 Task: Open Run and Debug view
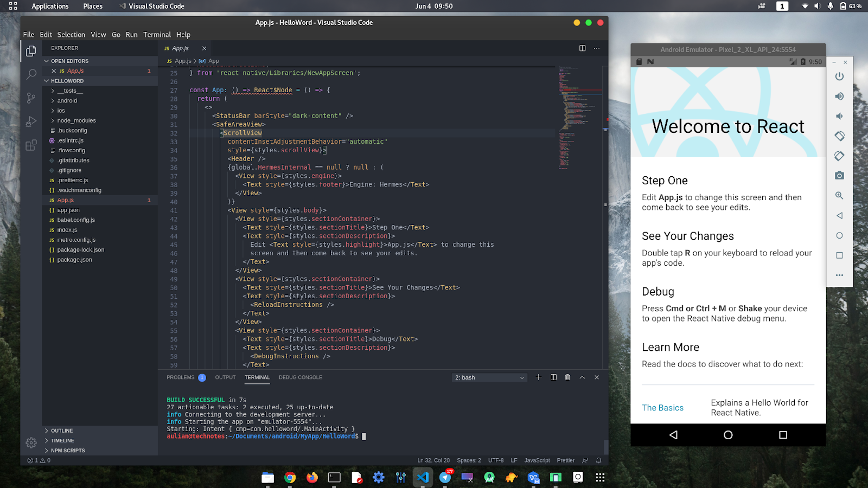pyautogui.click(x=31, y=122)
